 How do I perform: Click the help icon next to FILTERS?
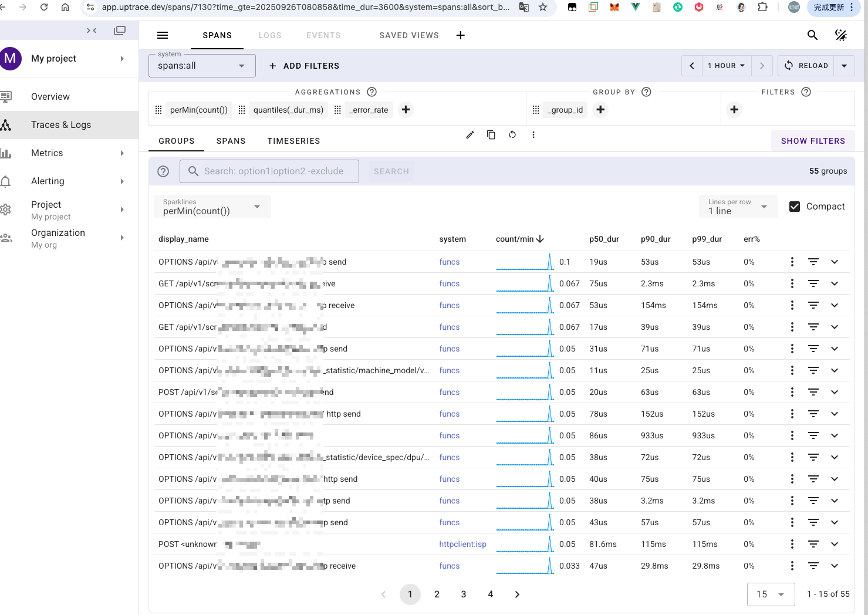(806, 92)
